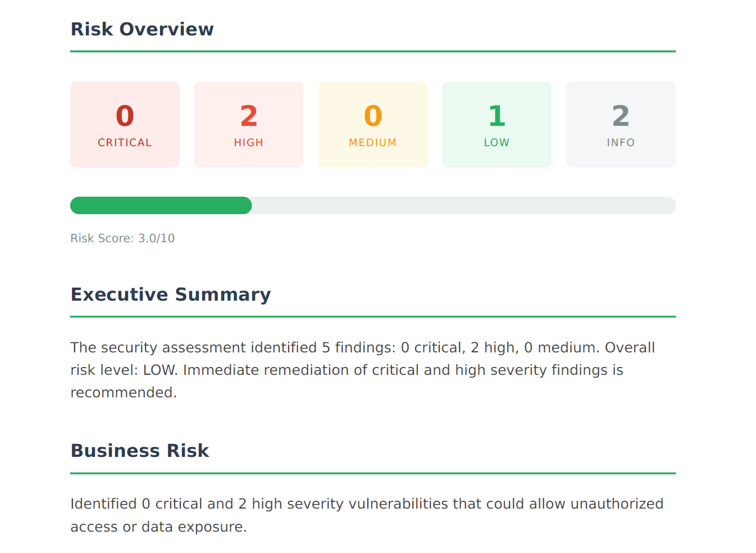Screen dimensions: 756x553
Task: Click the Business Risk heading
Action: coord(140,451)
